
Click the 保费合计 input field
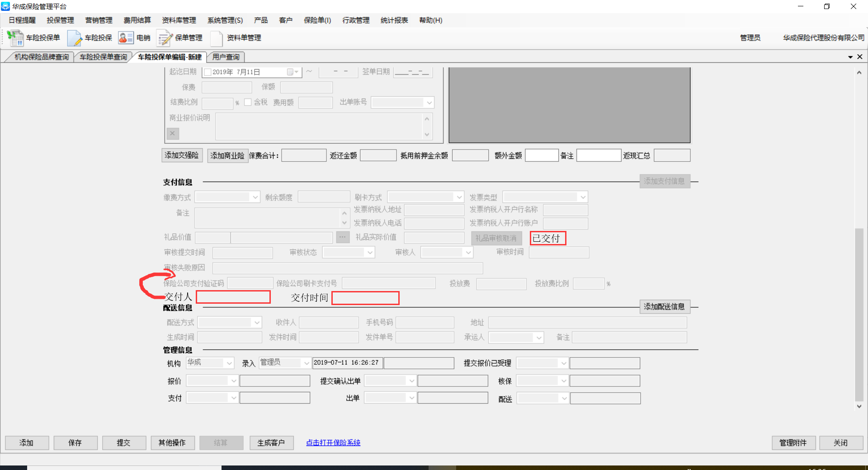(304, 155)
